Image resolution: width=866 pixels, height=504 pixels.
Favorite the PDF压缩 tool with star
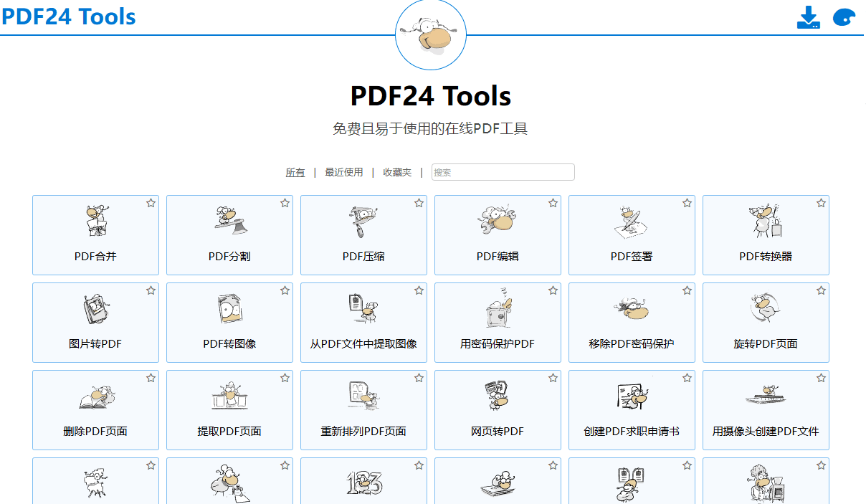[419, 203]
